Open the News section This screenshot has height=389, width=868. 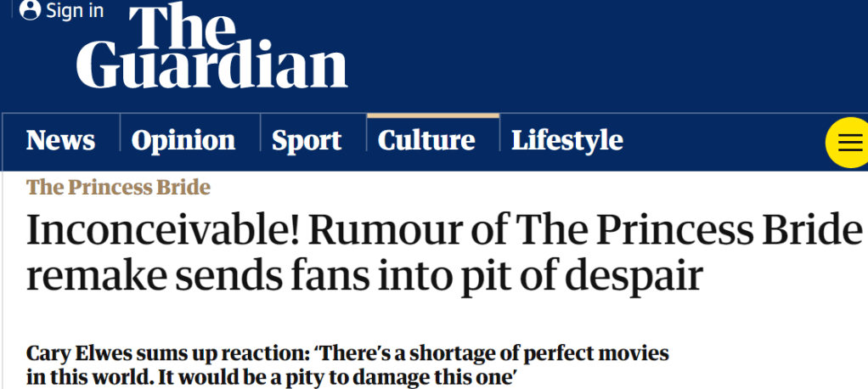[x=60, y=140]
